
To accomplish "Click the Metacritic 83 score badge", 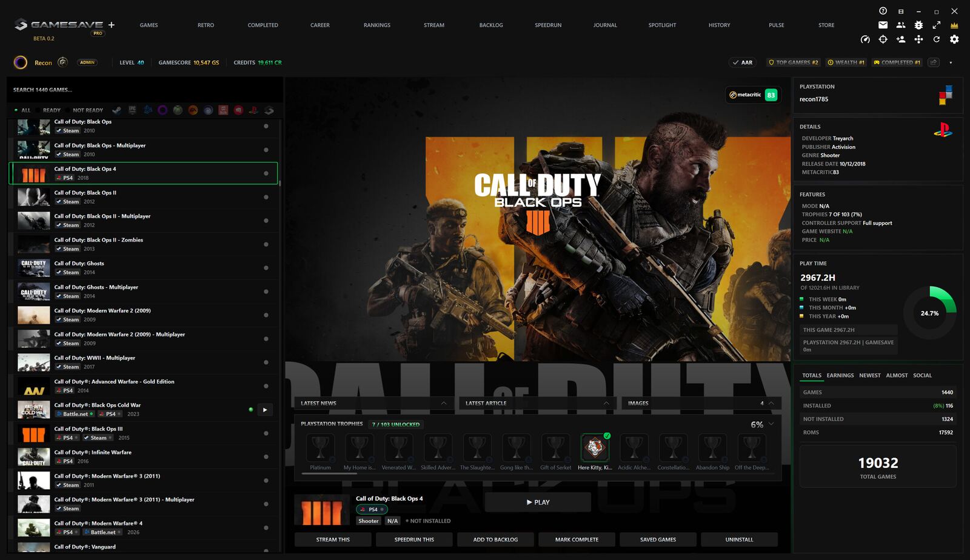I will (753, 95).
